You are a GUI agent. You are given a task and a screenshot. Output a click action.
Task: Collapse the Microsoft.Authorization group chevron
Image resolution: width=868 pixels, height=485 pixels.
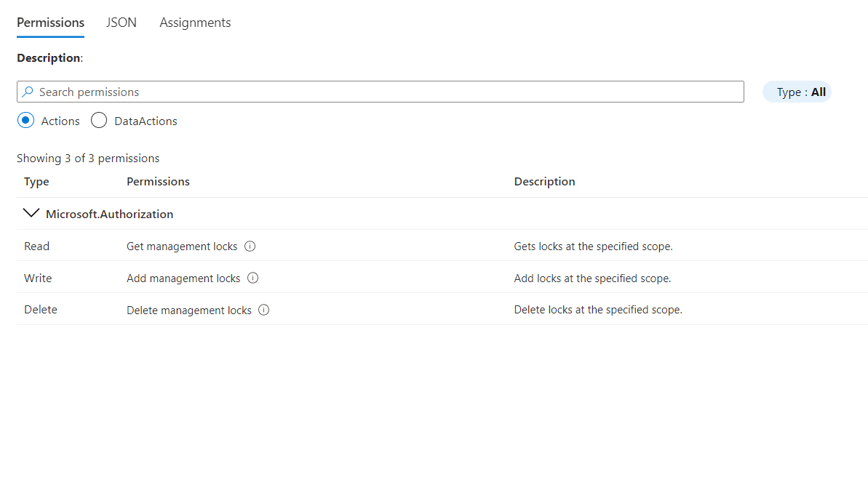pos(31,214)
